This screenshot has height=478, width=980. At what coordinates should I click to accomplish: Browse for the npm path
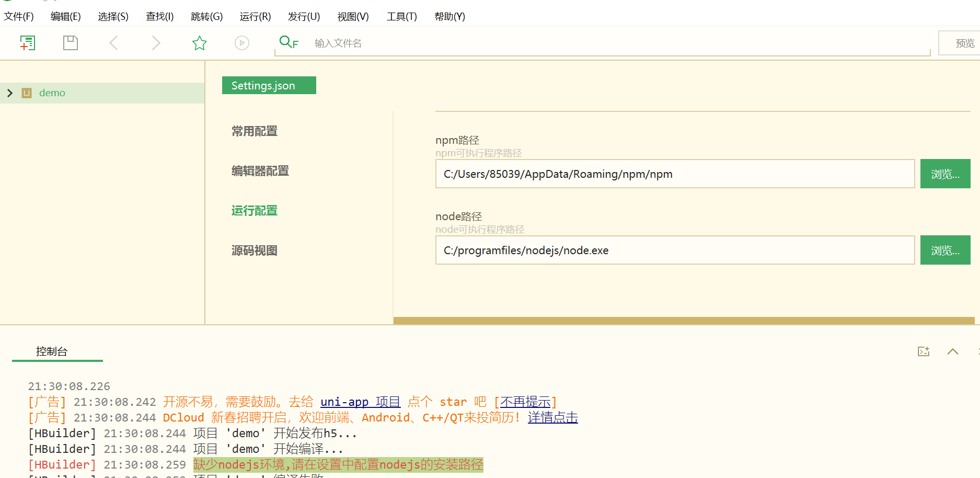[x=945, y=174]
